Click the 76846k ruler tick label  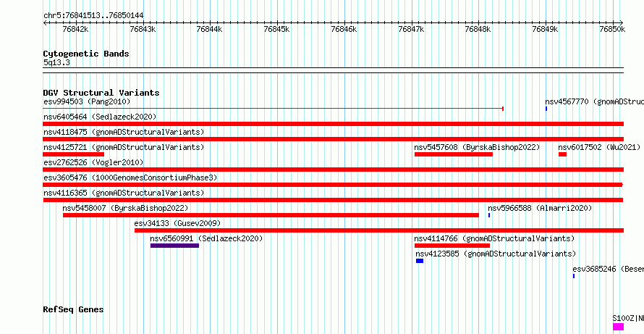(344, 29)
